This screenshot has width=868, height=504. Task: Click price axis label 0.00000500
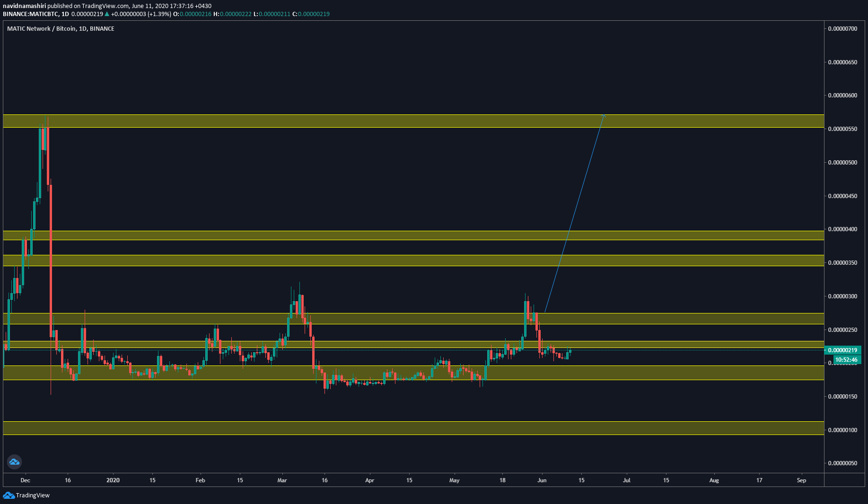click(842, 163)
